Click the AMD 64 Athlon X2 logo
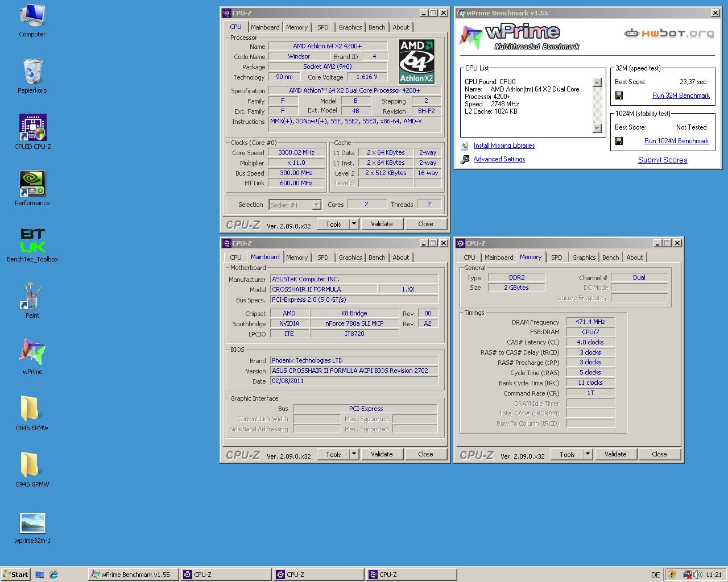Screen dimensions: 728x582 click(416, 61)
